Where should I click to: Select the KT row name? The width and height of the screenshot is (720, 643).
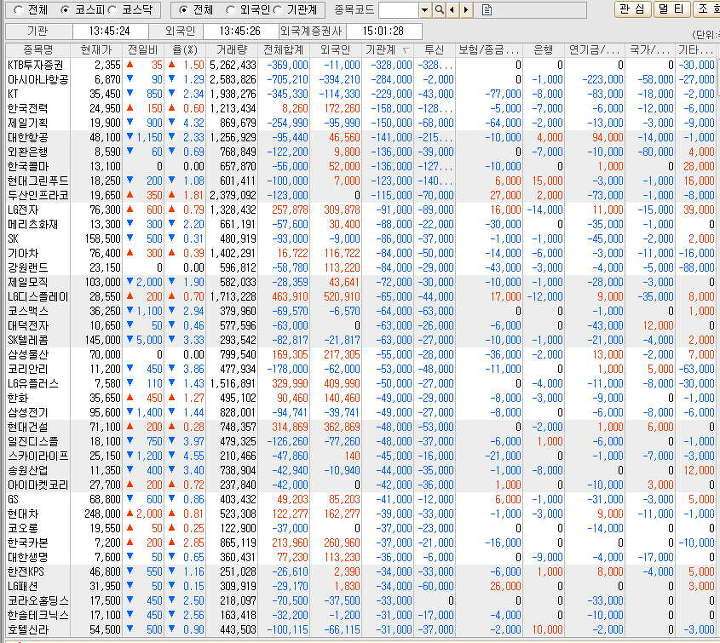click(13, 94)
